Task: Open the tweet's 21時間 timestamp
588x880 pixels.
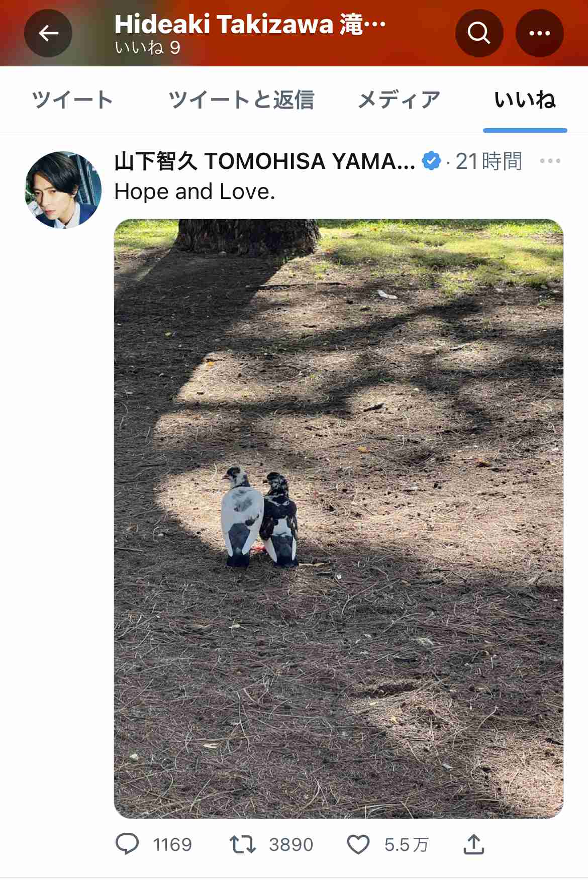Action: tap(489, 161)
